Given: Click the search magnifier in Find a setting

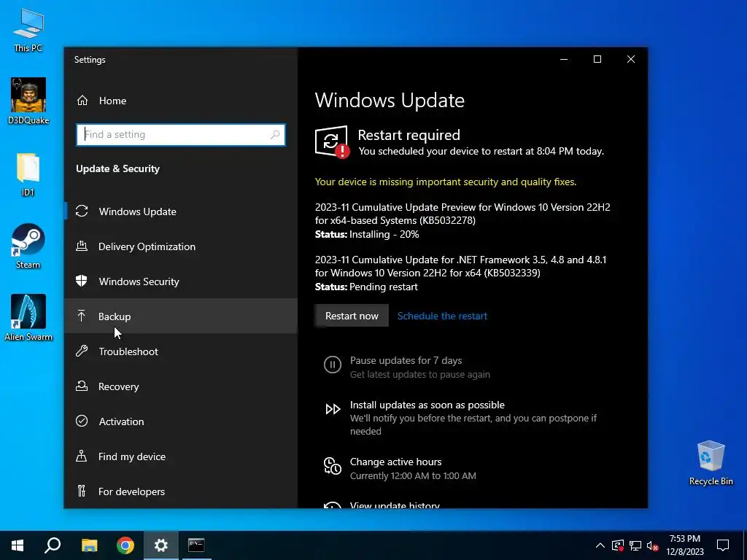Looking at the screenshot, I should (275, 135).
